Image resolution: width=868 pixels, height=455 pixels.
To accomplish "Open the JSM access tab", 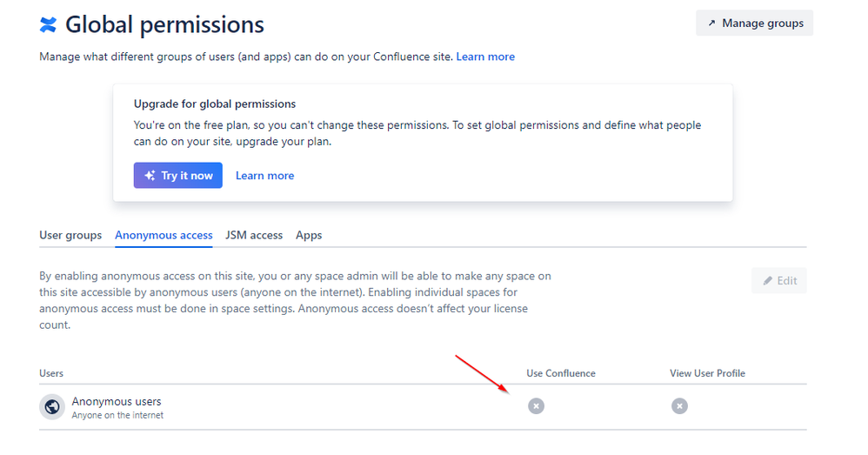I will [254, 235].
